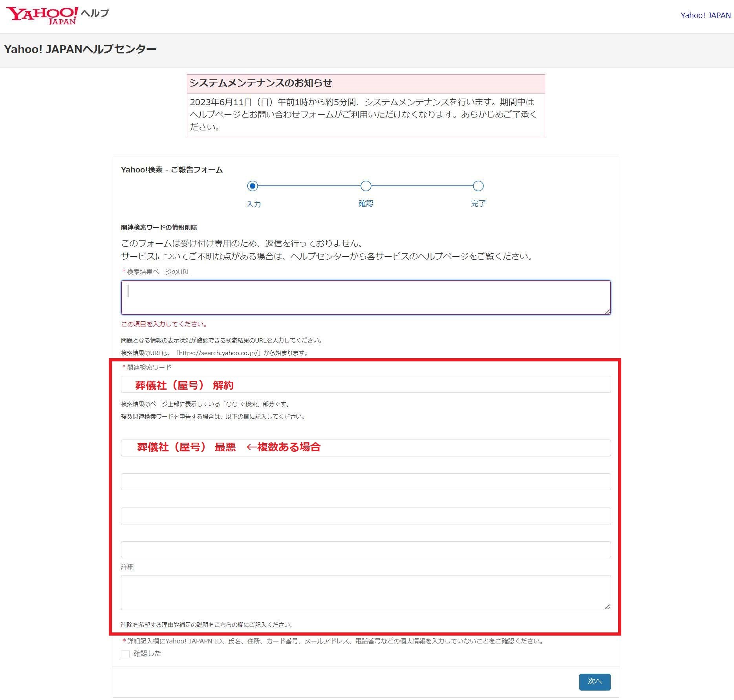Click the Yahoo! JAPAN logo
The height and width of the screenshot is (700, 734).
[x=42, y=16]
